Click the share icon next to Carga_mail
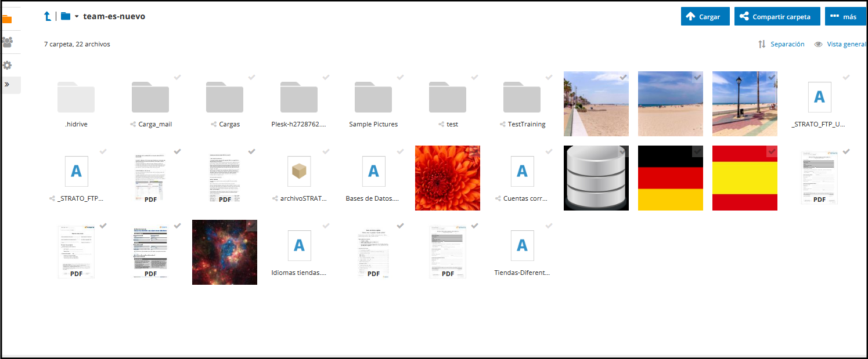This screenshot has height=359, width=868. coord(134,124)
